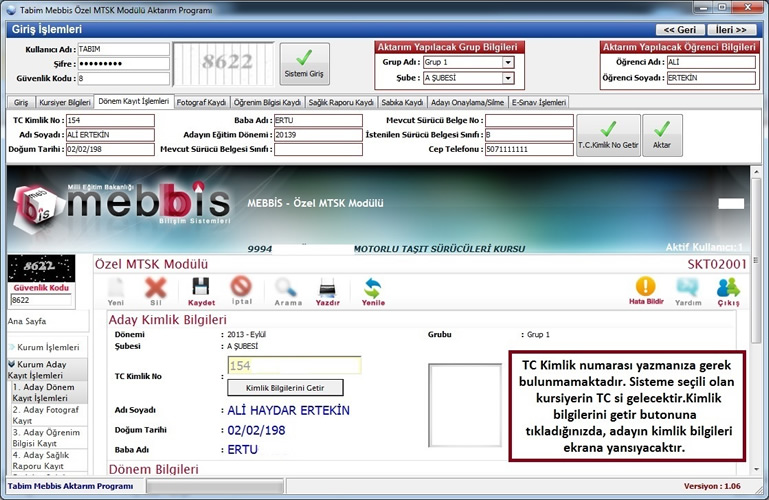Select the Dönem Kayıt İşlemleri tab
Image resolution: width=769 pixels, height=500 pixels.
coord(133,101)
